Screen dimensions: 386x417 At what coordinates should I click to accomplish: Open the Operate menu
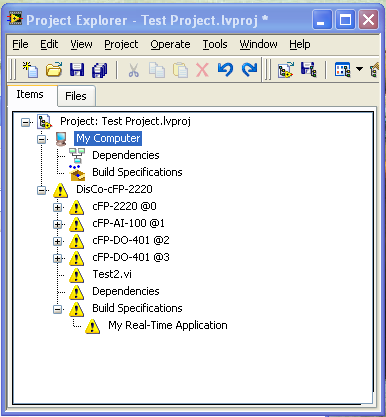point(170,44)
